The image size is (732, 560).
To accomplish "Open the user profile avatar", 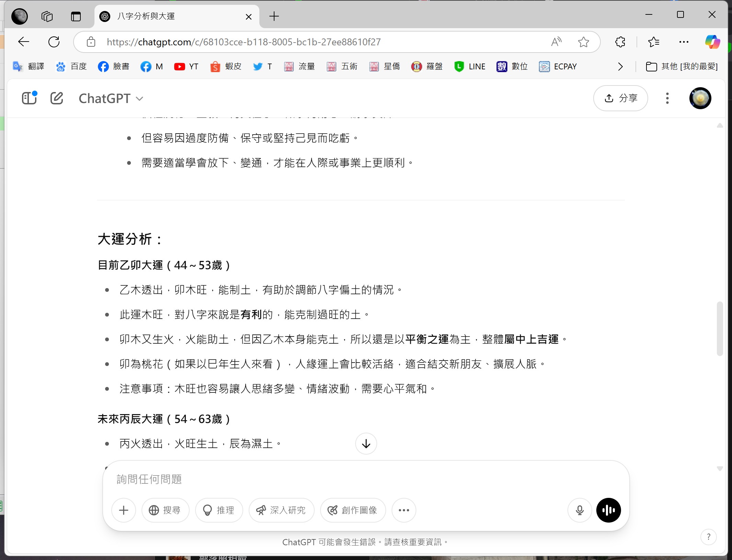I will pyautogui.click(x=700, y=98).
